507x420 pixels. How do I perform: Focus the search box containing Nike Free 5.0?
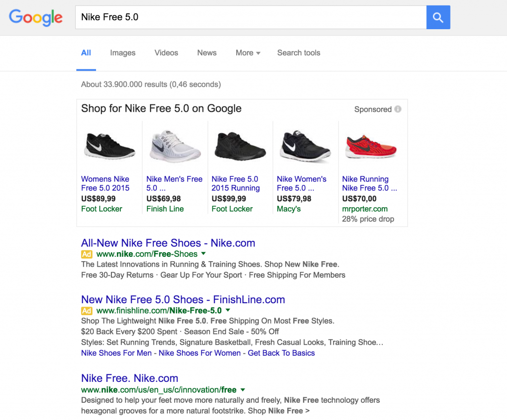(251, 17)
